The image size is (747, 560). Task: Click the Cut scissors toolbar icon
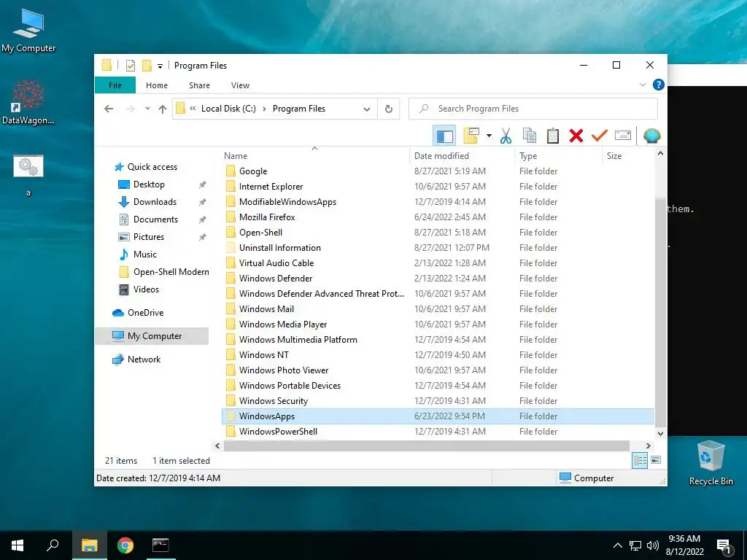(506, 136)
